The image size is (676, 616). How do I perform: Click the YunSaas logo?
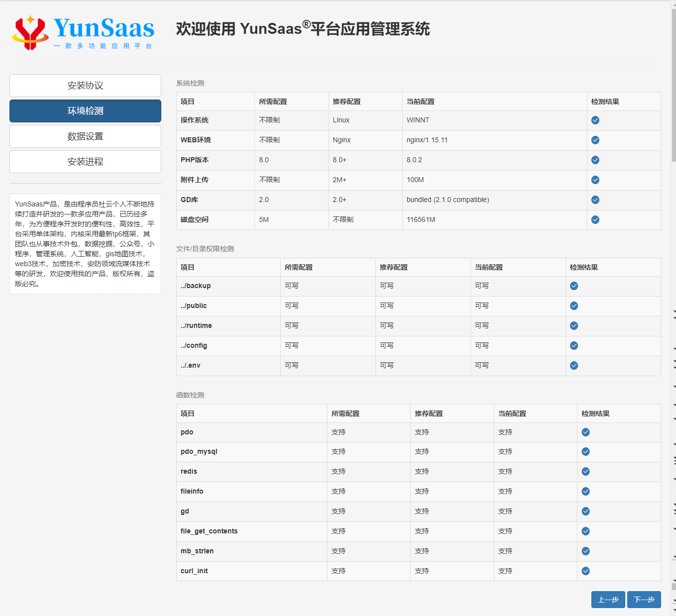click(x=83, y=32)
